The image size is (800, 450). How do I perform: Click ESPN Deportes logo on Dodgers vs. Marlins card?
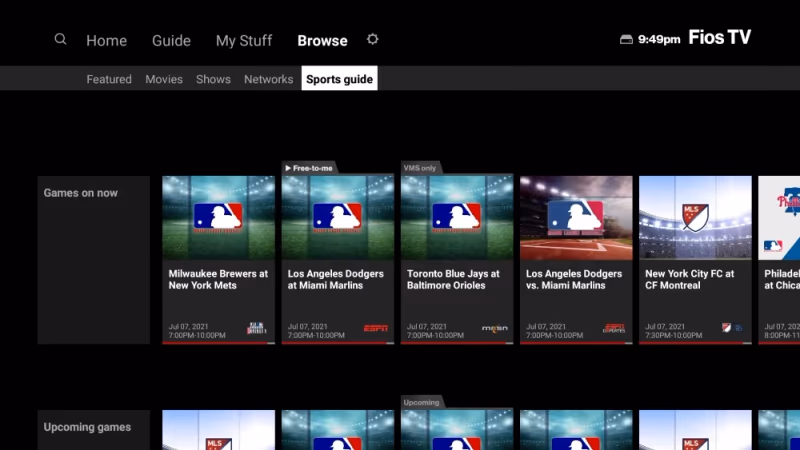(x=614, y=328)
